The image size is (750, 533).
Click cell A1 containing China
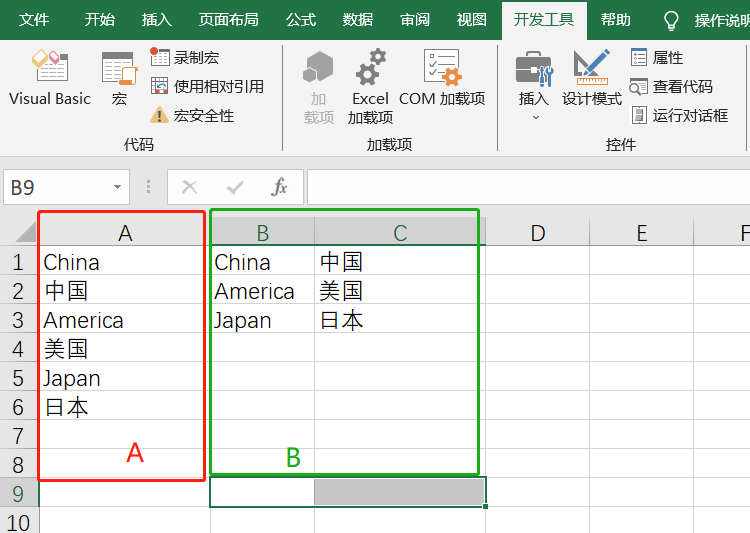click(x=124, y=261)
